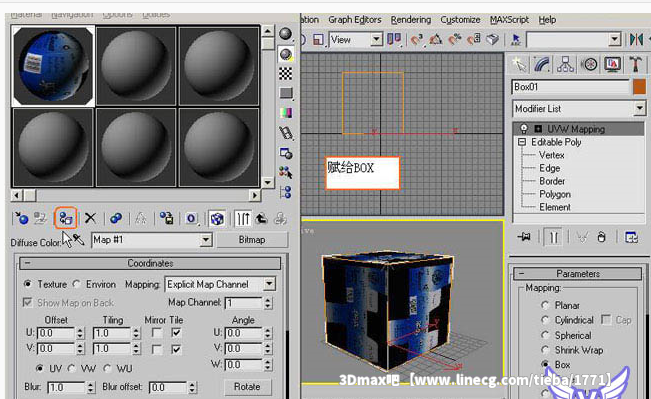The height and width of the screenshot is (399, 651).
Task: Open Material/Map Navigator icon
Action: (x=286, y=192)
